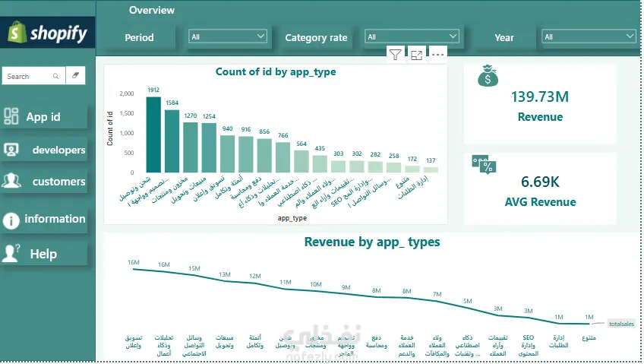This screenshot has height=364, width=644.
Task: Click the eraser clear-search icon
Action: (76, 75)
